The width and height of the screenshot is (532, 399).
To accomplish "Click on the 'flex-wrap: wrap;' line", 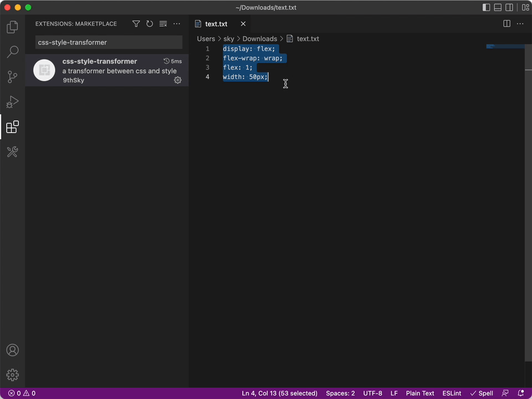I will (253, 58).
